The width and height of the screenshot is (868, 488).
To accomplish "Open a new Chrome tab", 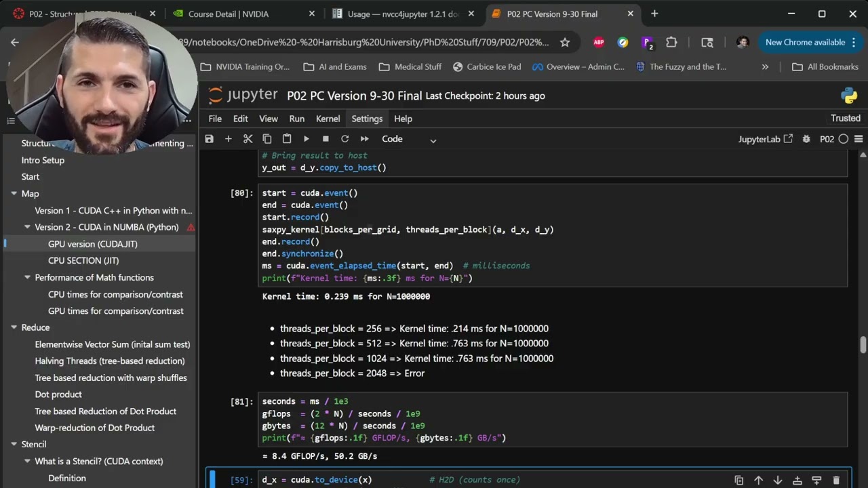I will (654, 14).
